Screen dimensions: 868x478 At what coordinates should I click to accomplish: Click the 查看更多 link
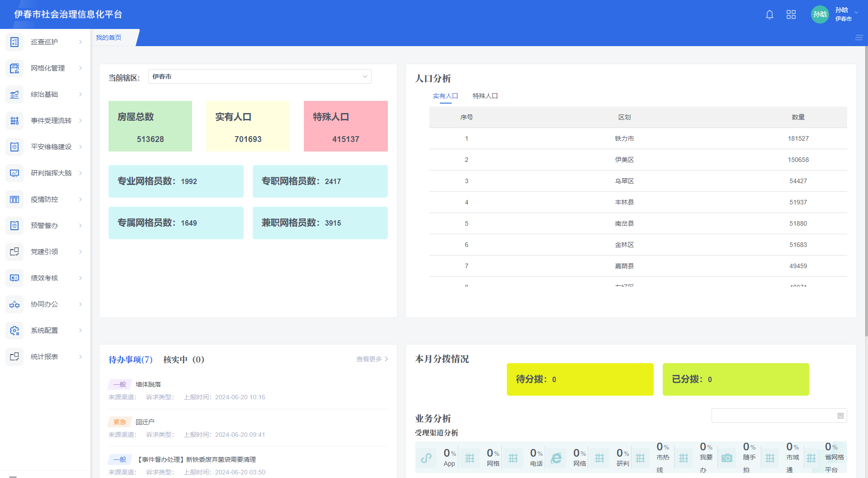pyautogui.click(x=372, y=359)
